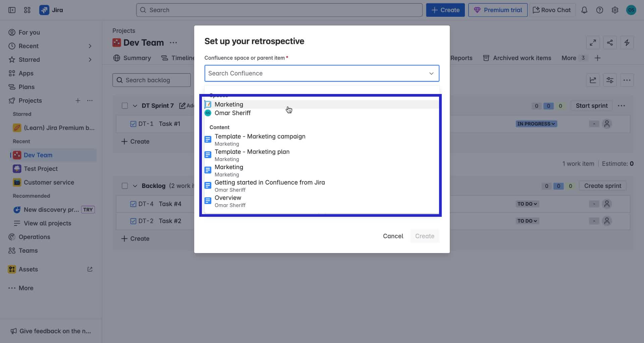Open the Search Confluence dropdown
Image resolution: width=644 pixels, height=343 pixels.
click(431, 73)
